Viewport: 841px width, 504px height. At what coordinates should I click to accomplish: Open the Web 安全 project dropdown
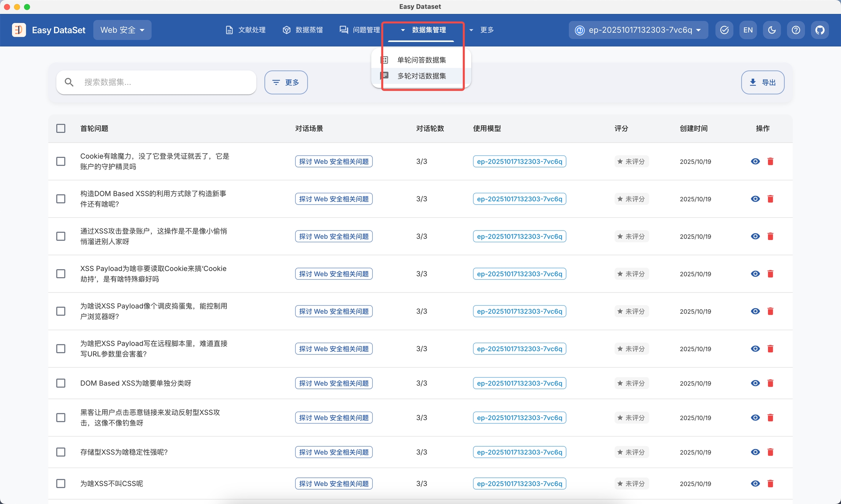[x=122, y=30]
